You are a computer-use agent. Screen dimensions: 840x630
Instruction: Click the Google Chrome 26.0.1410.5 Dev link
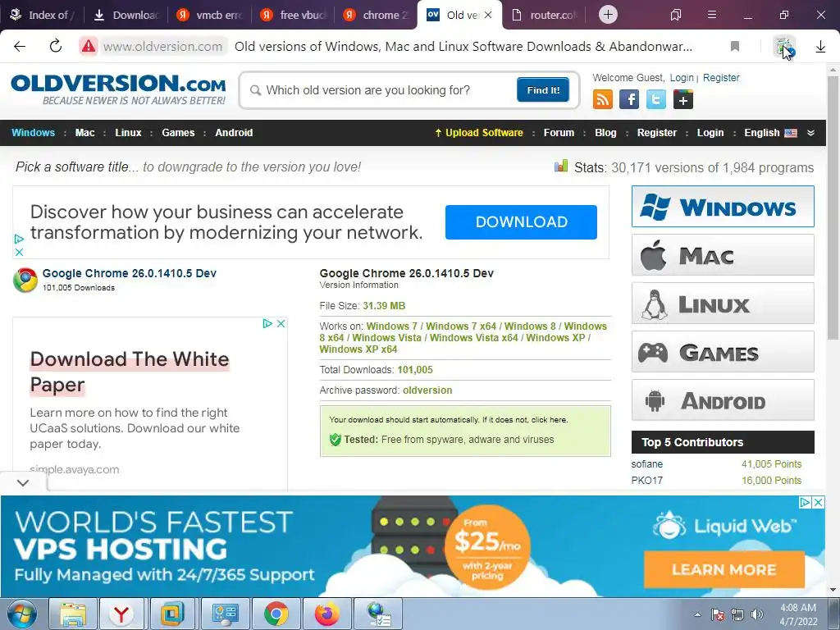pos(129,273)
